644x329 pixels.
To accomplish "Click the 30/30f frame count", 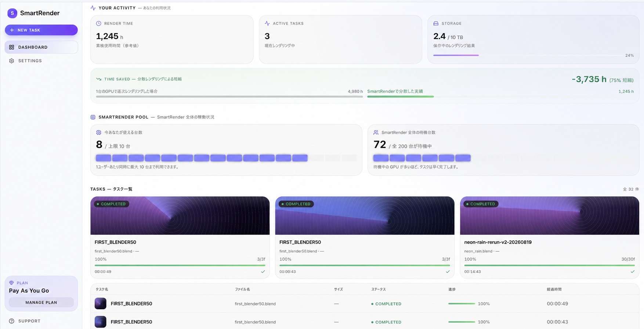I will coord(628,259).
